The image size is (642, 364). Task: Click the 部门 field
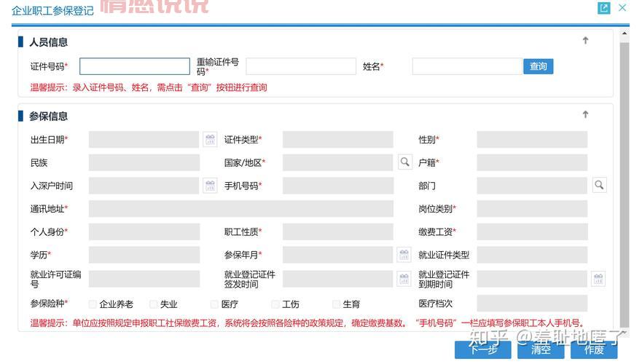(x=532, y=186)
